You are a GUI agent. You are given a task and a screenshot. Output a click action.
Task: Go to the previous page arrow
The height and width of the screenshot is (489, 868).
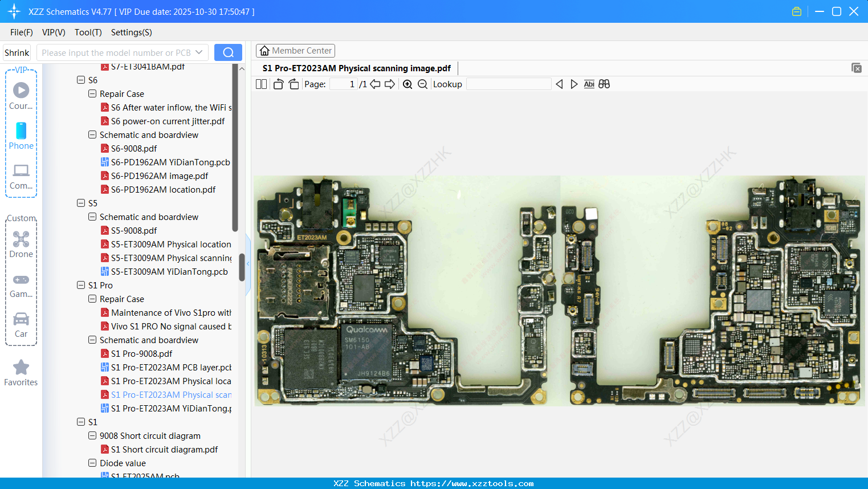point(375,84)
